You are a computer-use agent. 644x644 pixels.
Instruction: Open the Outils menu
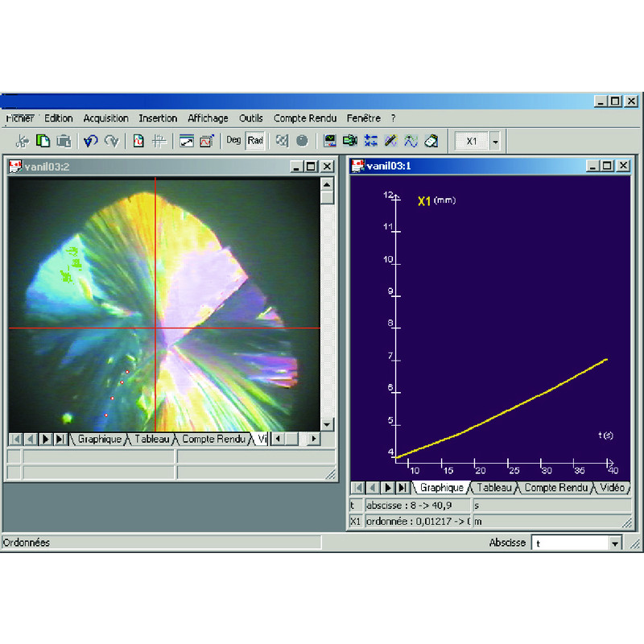click(x=251, y=118)
